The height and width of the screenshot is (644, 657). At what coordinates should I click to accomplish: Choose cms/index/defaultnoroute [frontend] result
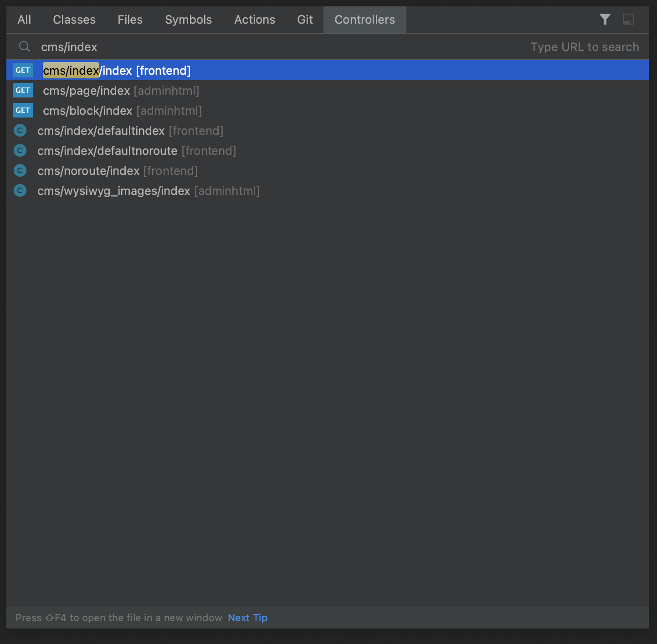pos(328,150)
